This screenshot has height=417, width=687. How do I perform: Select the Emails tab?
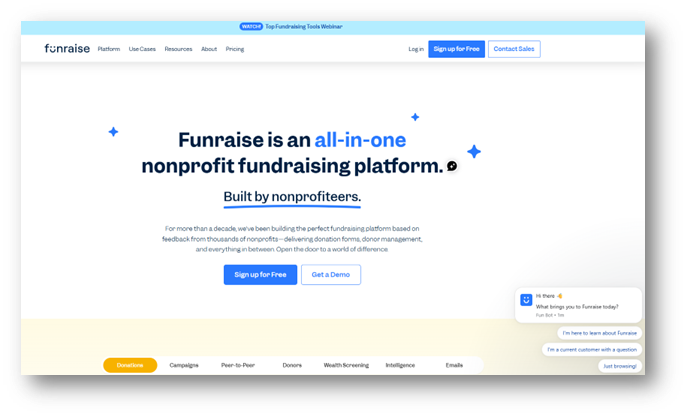point(454,365)
